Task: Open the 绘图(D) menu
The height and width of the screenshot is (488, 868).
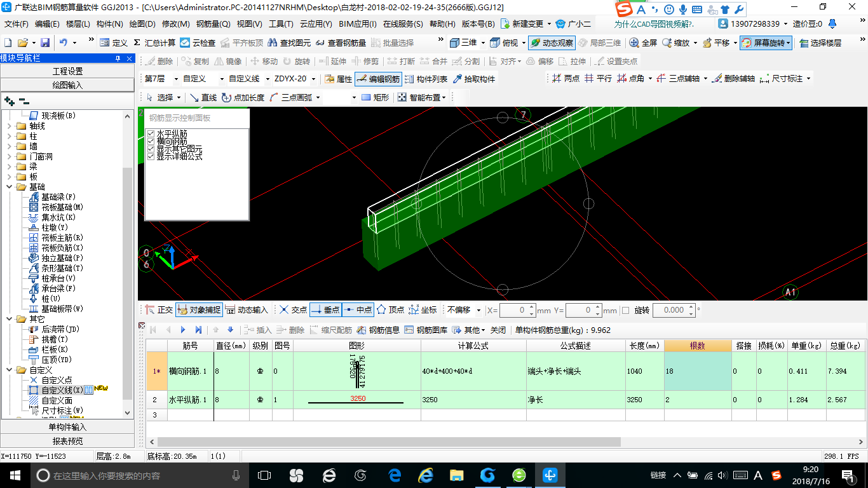Action: [142, 24]
